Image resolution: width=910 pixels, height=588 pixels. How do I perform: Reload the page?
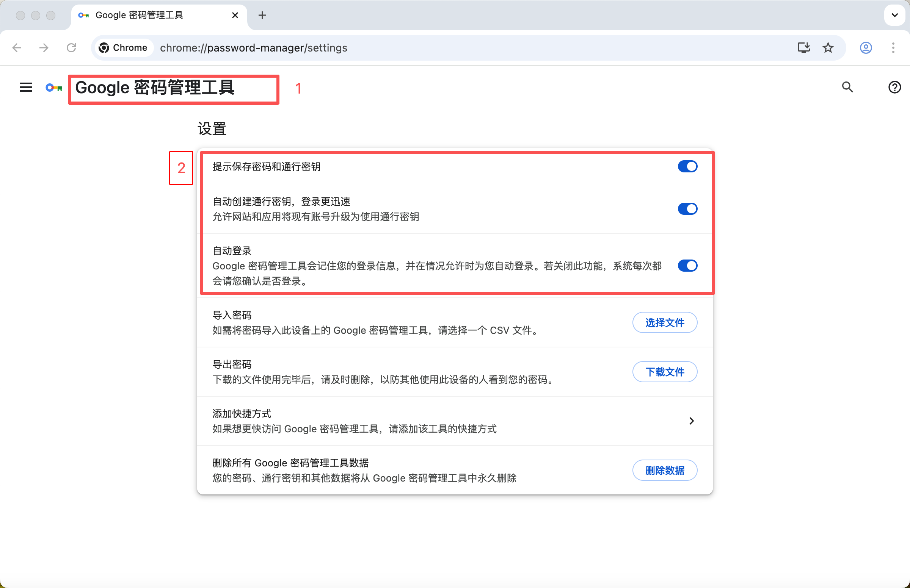click(71, 48)
